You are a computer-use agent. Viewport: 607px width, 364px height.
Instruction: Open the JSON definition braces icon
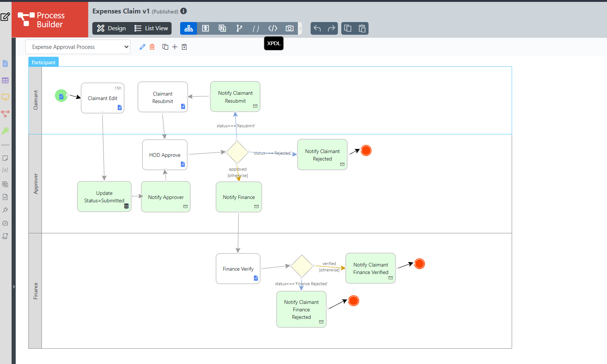coord(256,28)
